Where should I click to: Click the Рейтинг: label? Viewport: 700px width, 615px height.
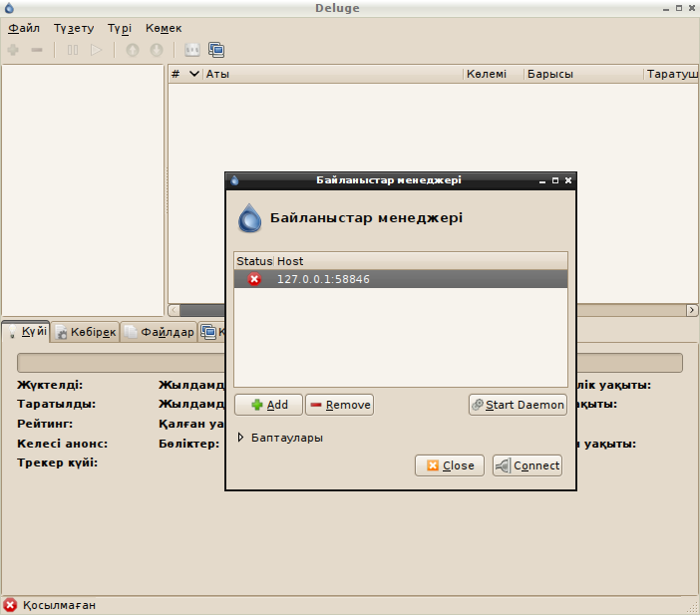[x=45, y=424]
